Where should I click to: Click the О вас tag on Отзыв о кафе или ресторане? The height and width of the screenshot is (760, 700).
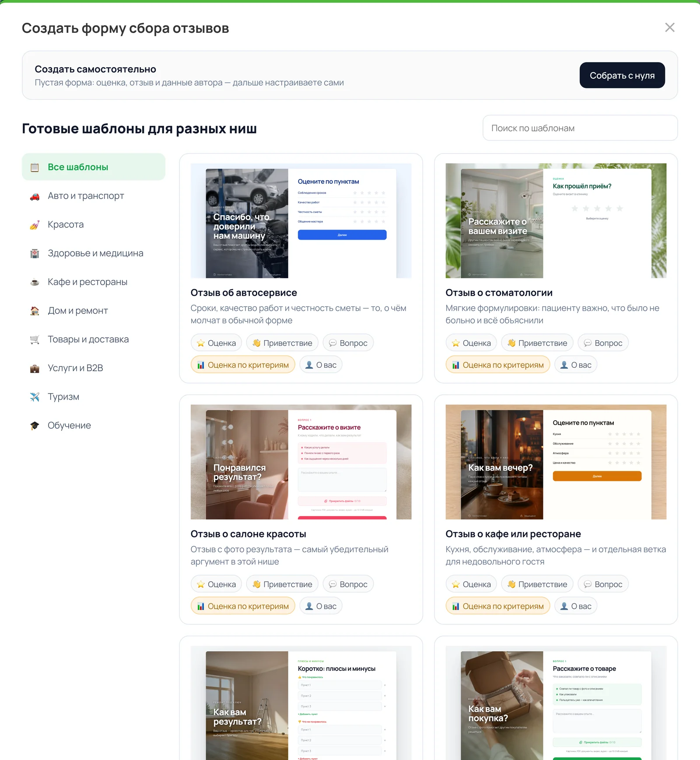pos(576,606)
